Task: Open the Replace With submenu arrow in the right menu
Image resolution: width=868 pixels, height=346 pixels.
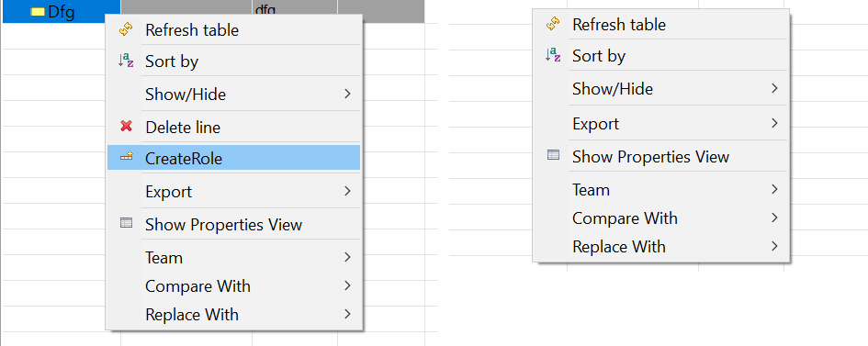Action: point(774,246)
